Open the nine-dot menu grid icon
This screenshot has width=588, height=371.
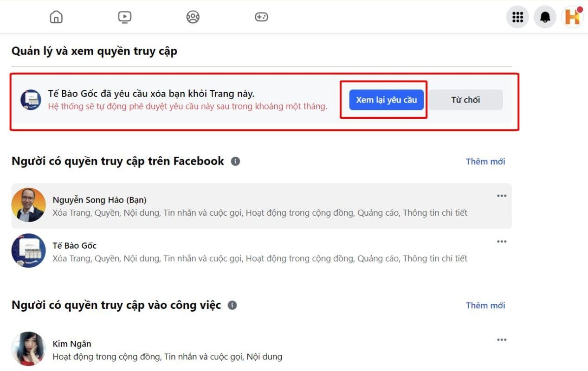pos(517,17)
